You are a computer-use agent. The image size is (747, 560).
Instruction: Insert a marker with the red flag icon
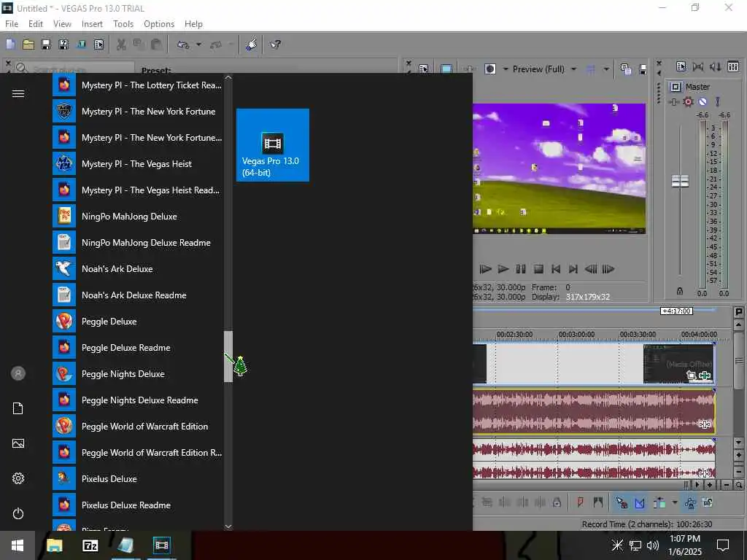tap(580, 502)
